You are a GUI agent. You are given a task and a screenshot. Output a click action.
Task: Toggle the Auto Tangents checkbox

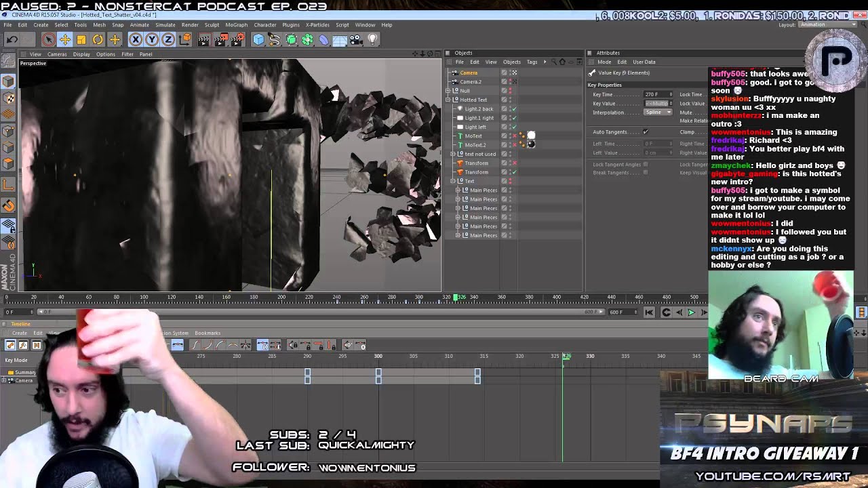(646, 132)
